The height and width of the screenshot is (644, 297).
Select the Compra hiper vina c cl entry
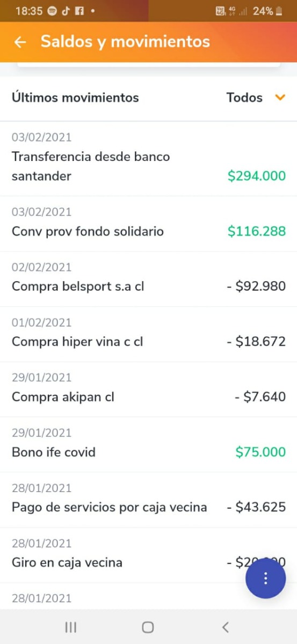148,334
